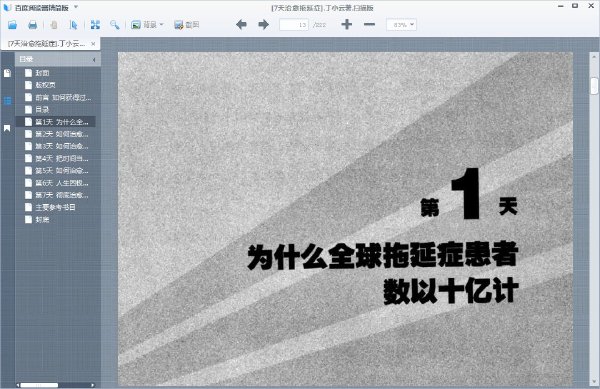Screen dimensions: 600x389
Task: Click page icon beside 主要参考书目
Action: 28,207
